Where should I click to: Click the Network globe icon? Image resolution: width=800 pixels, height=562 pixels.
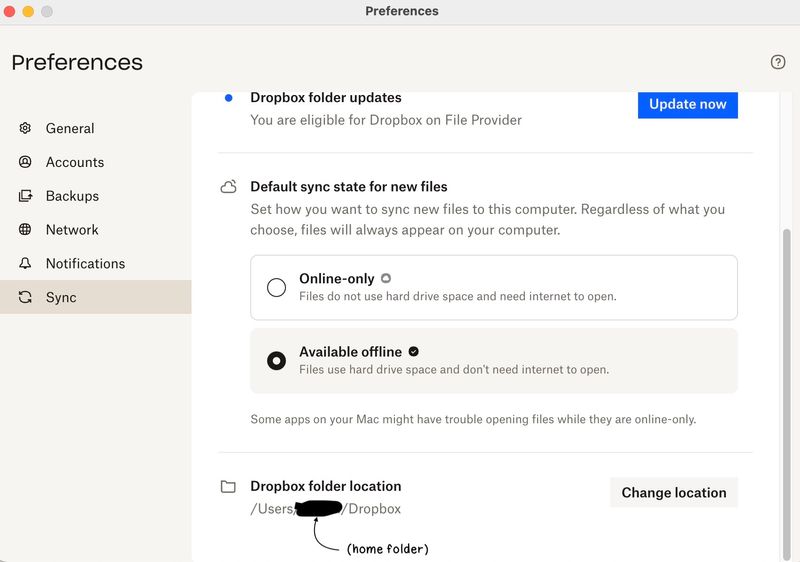point(25,230)
